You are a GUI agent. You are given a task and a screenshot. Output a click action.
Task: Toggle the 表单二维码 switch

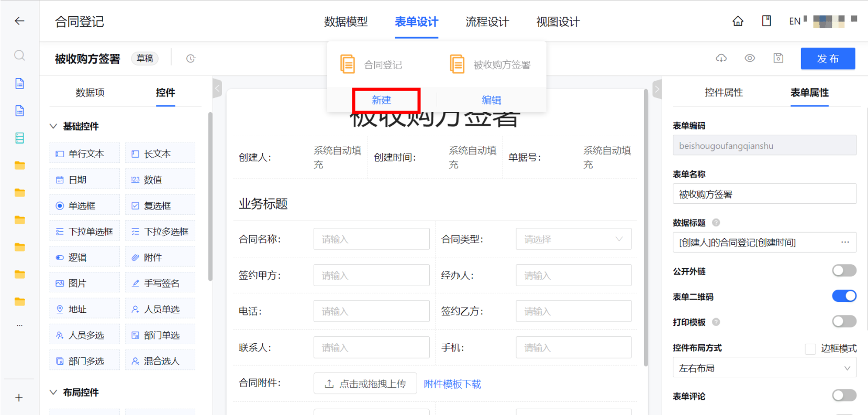click(x=844, y=296)
